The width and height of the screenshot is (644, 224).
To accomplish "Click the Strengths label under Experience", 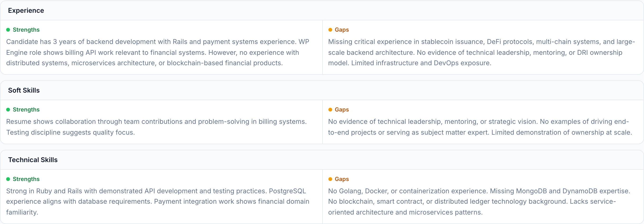I will point(26,30).
